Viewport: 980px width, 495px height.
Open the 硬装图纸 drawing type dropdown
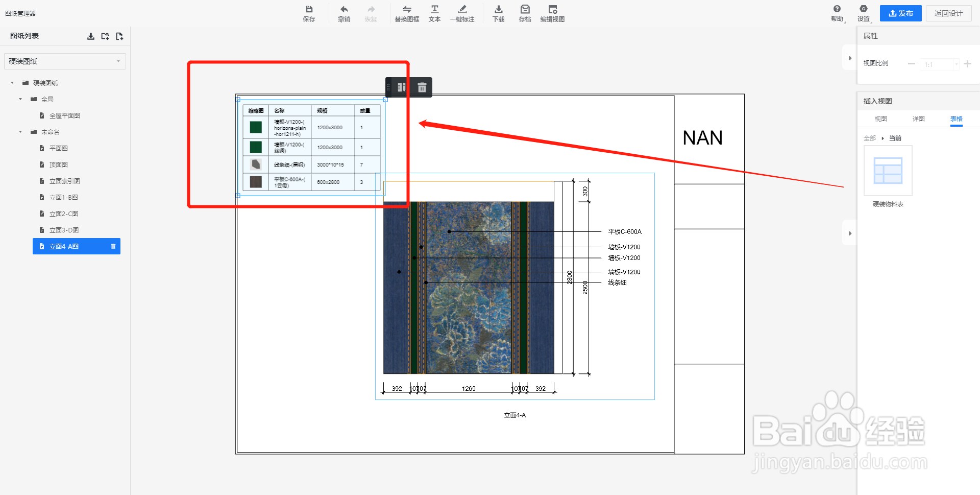(x=65, y=61)
